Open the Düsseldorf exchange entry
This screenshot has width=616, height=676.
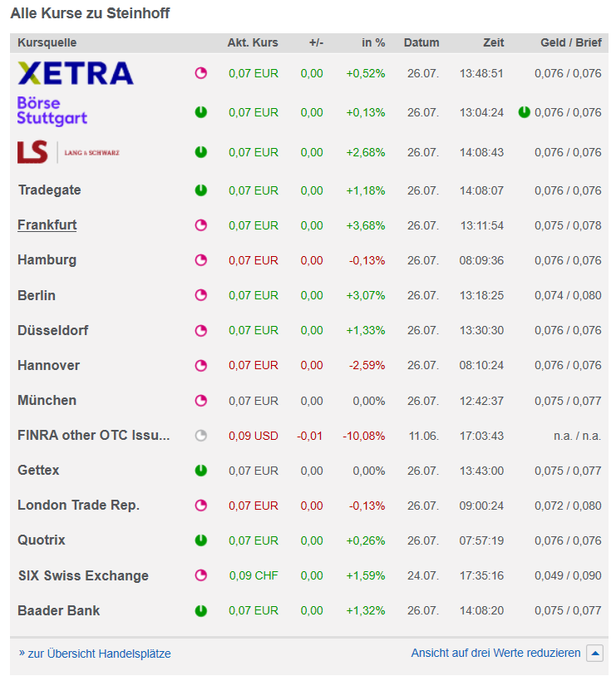pos(52,330)
